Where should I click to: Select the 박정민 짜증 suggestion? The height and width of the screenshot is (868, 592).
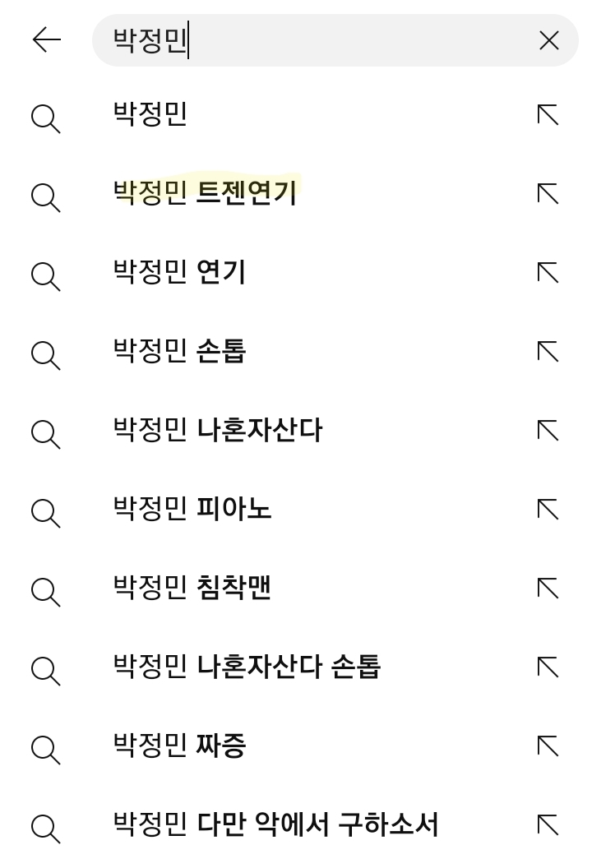pos(179,746)
